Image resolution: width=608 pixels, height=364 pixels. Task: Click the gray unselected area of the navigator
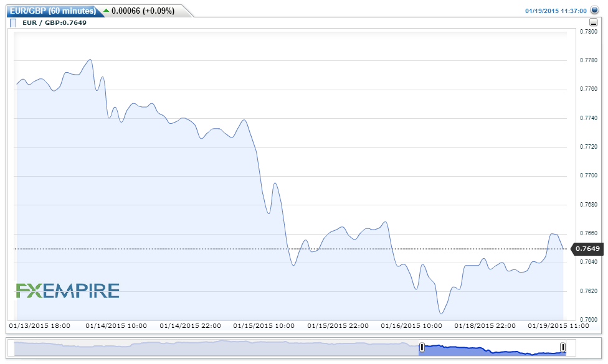[216, 348]
